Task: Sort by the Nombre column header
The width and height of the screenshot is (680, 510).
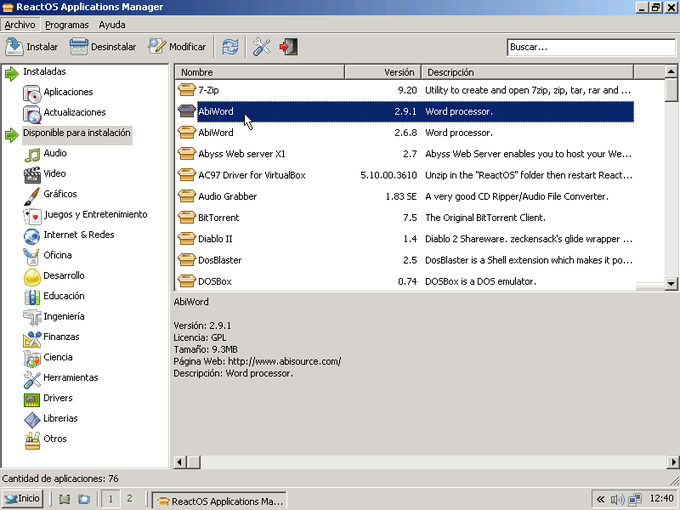Action: click(x=259, y=72)
